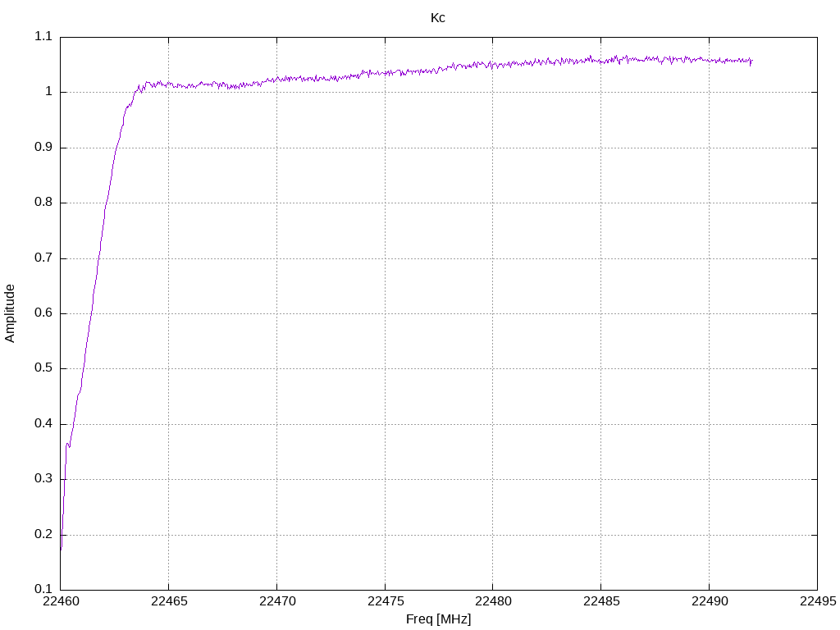Click y-axis tick label 0.2
The width and height of the screenshot is (840, 630).
coord(43,534)
